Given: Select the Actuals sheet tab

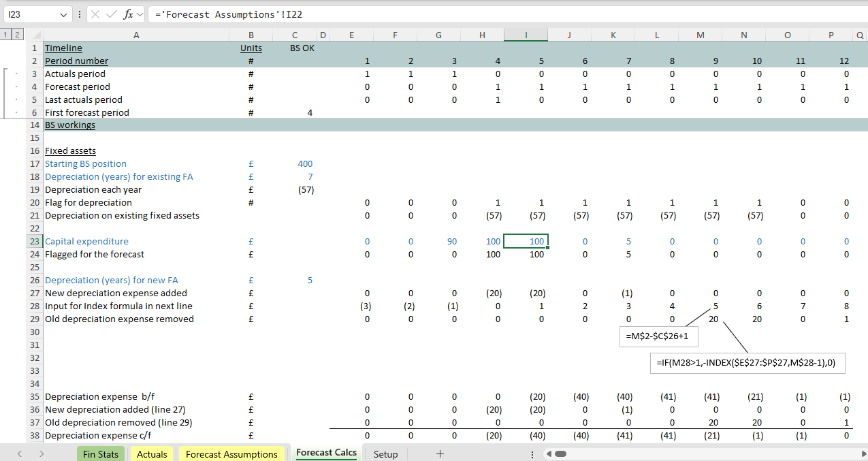Looking at the screenshot, I should point(152,454).
